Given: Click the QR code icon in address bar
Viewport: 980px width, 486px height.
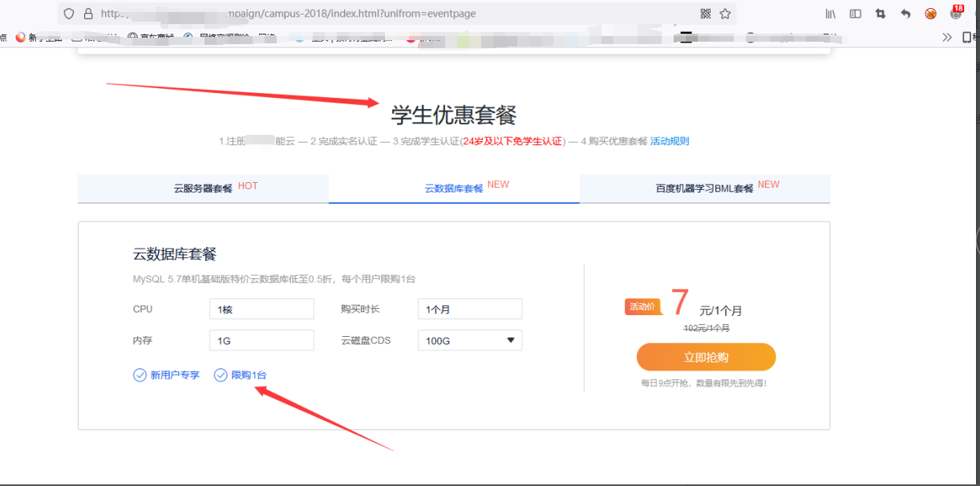Looking at the screenshot, I should pos(706,14).
